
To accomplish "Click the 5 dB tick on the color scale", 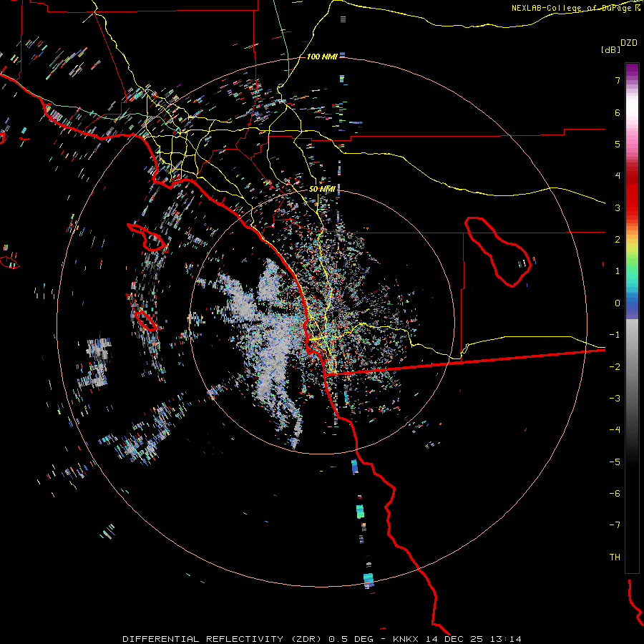I will pos(618,144).
